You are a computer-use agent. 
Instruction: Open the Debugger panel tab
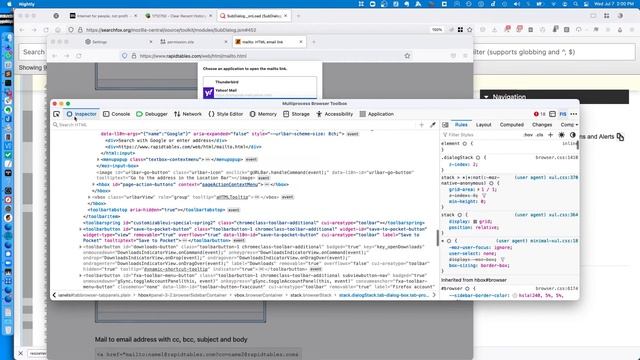point(152,114)
